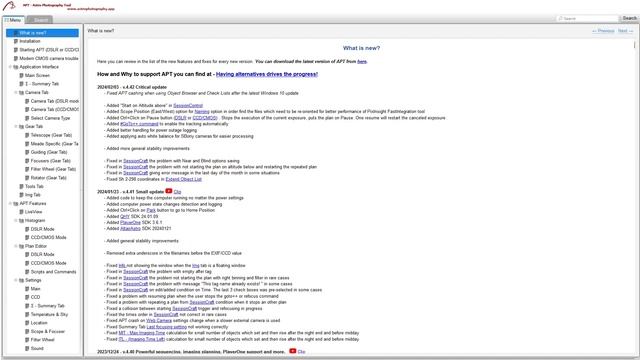Go to the Next topic

[x=625, y=31]
